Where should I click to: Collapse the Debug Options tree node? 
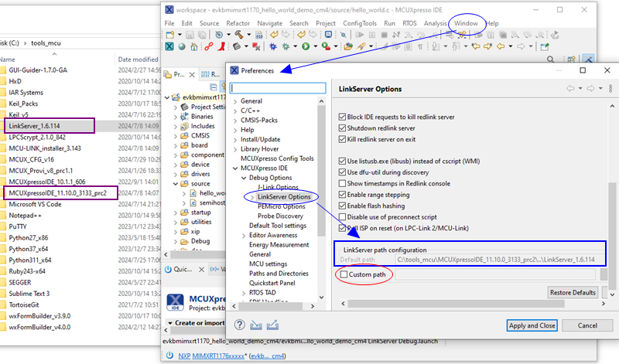243,177
